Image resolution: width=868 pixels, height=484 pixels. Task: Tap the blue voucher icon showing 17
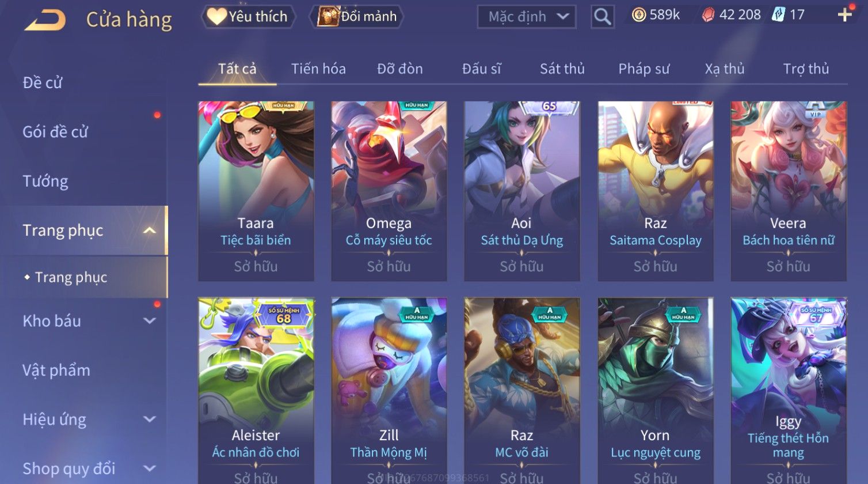pos(778,15)
